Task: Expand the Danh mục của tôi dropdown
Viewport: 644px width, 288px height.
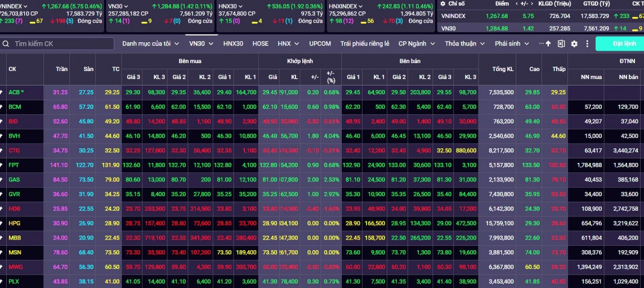Action: pyautogui.click(x=150, y=43)
